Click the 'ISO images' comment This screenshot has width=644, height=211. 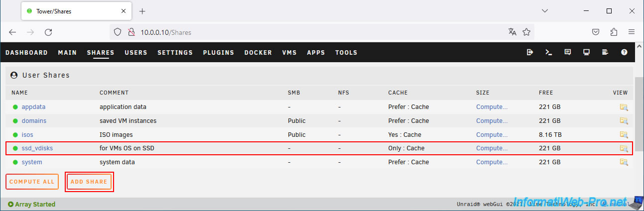[116, 135]
